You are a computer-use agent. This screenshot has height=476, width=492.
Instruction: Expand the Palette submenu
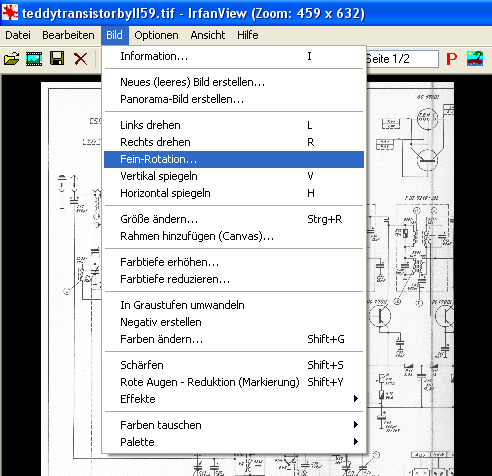[x=234, y=442]
